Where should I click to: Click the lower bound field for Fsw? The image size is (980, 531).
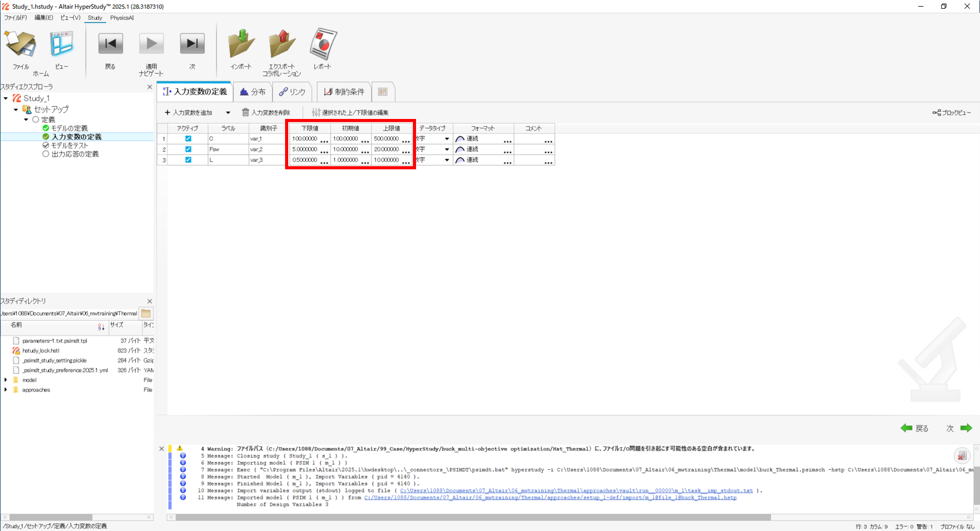305,149
